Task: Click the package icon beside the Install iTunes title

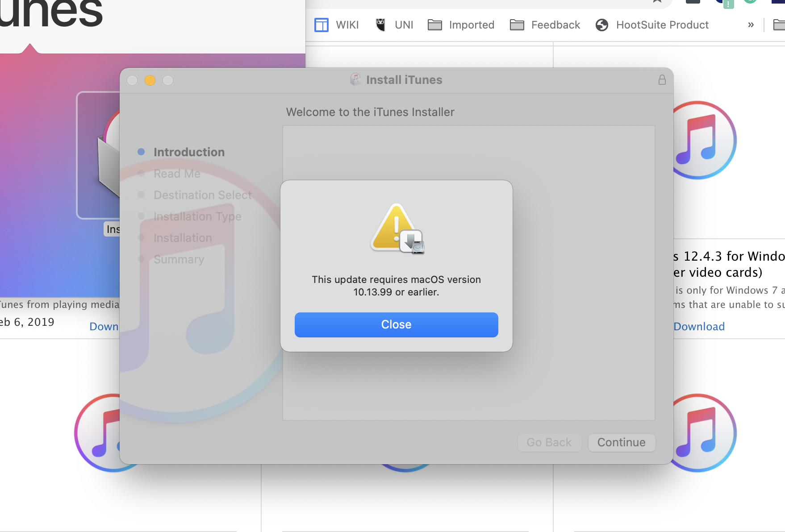Action: pos(355,79)
